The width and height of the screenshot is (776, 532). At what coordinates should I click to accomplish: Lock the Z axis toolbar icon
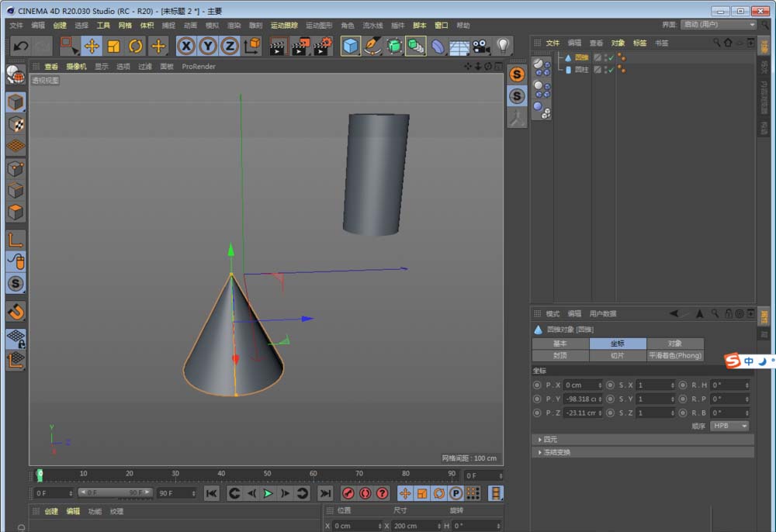tap(231, 46)
